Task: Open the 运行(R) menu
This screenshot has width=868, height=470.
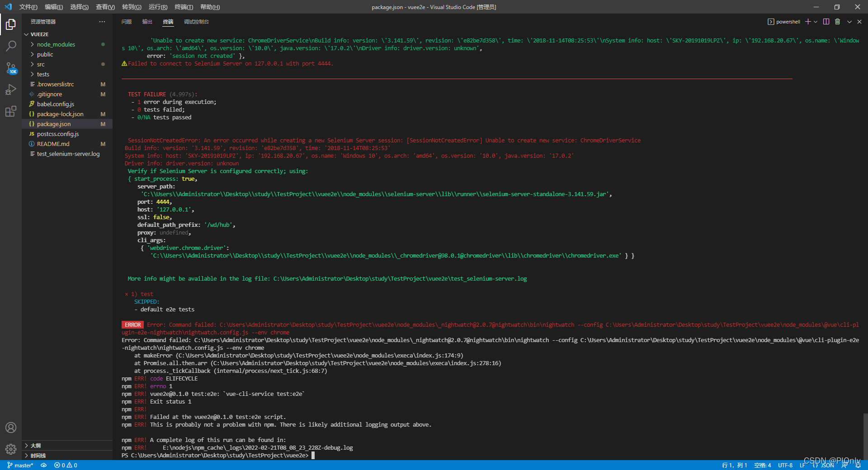Action: coord(158,7)
